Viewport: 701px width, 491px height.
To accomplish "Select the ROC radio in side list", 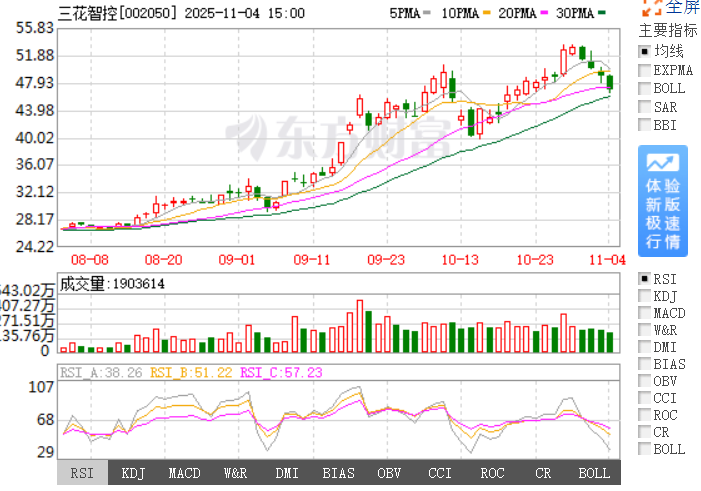I will tap(644, 415).
